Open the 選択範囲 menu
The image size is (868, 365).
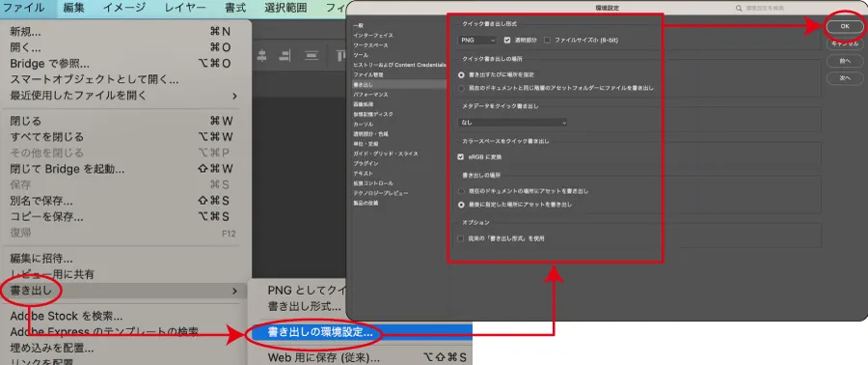[x=285, y=8]
